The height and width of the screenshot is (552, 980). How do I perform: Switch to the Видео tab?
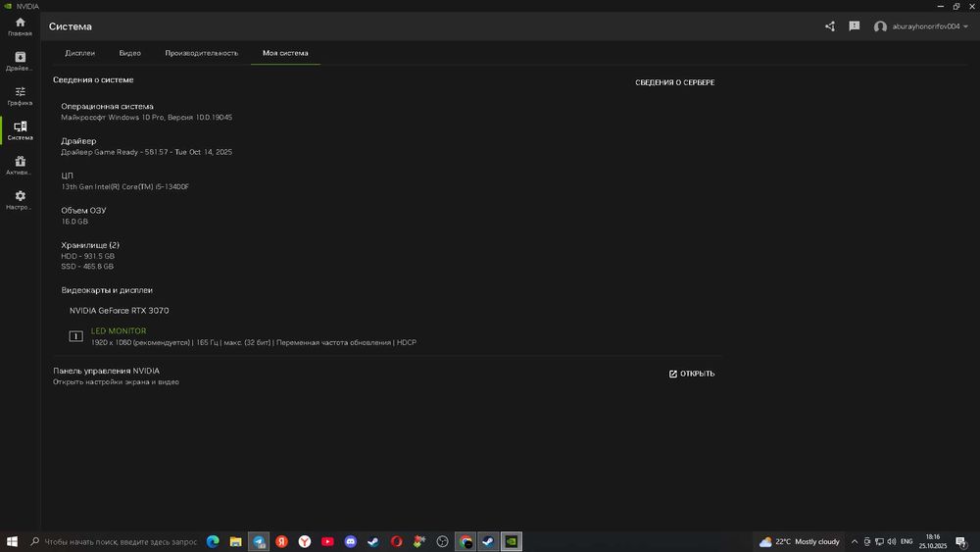coord(130,53)
